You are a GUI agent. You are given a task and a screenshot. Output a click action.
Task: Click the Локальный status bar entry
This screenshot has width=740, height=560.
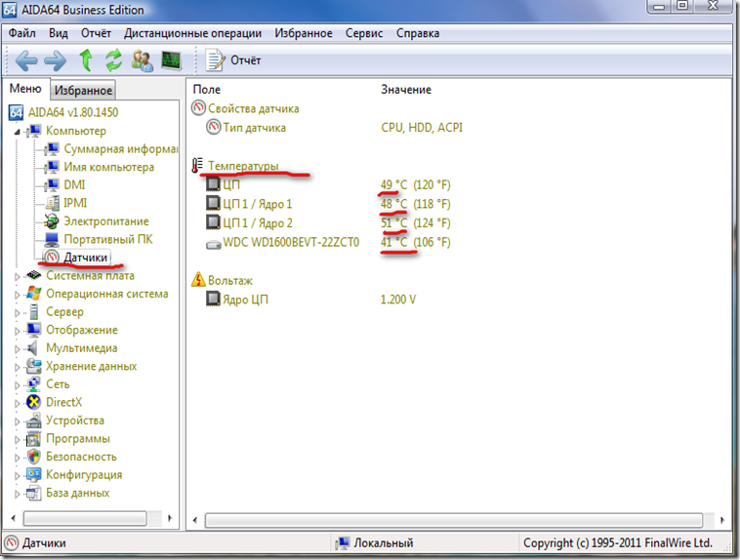coord(374,543)
